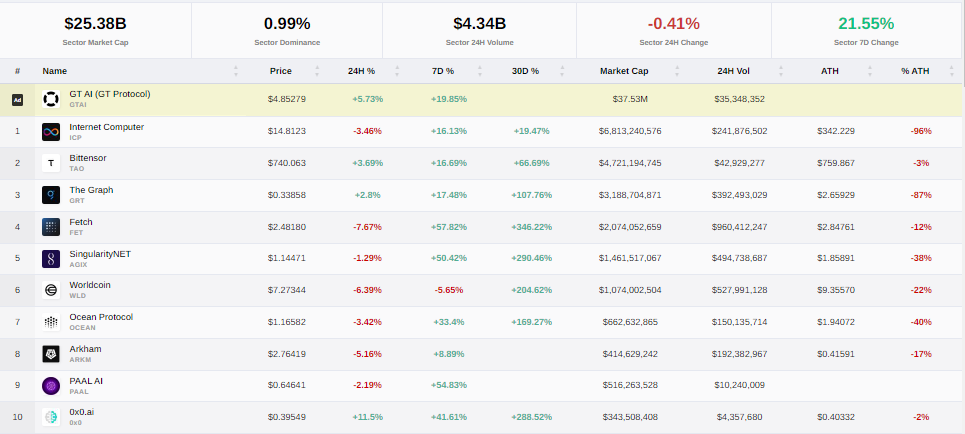This screenshot has height=434, width=965.
Task: Click the Internet Computer infinity logo
Action: click(51, 131)
